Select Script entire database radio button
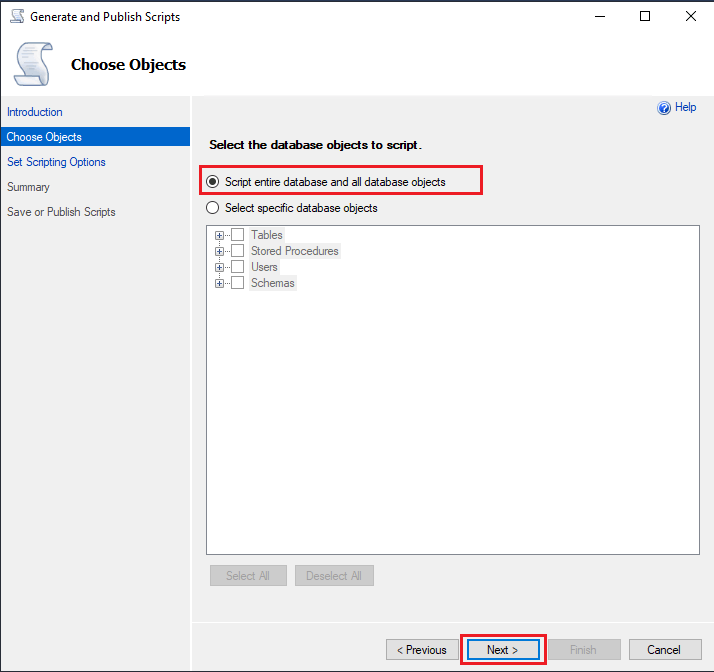The width and height of the screenshot is (714, 672). coord(212,182)
